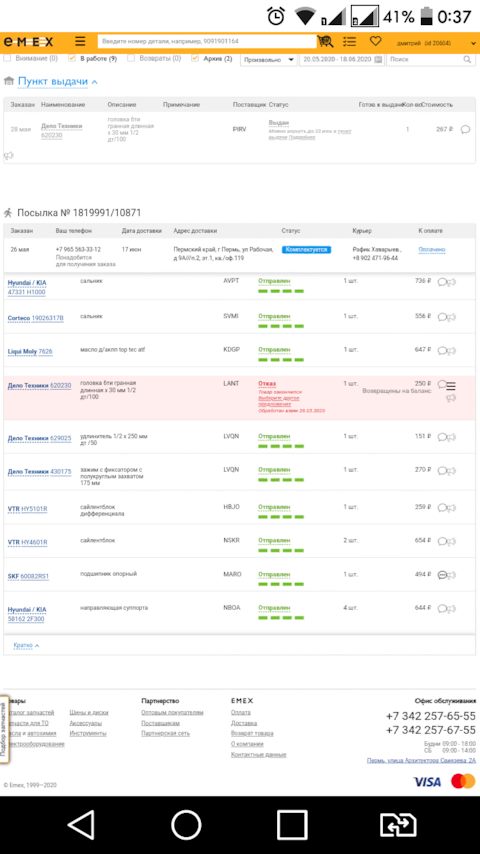Click Выдан status in pickup row
The image size is (480, 854).
pos(279,123)
